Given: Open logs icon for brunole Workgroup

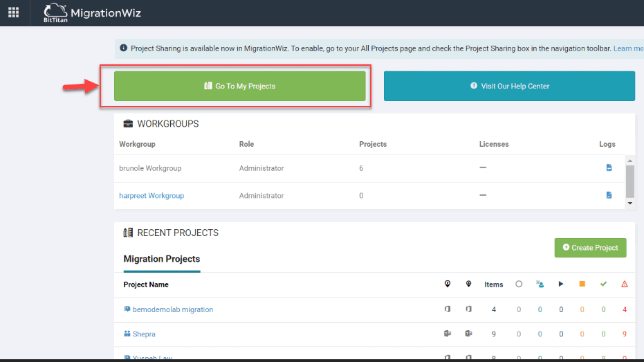Looking at the screenshot, I should point(609,168).
